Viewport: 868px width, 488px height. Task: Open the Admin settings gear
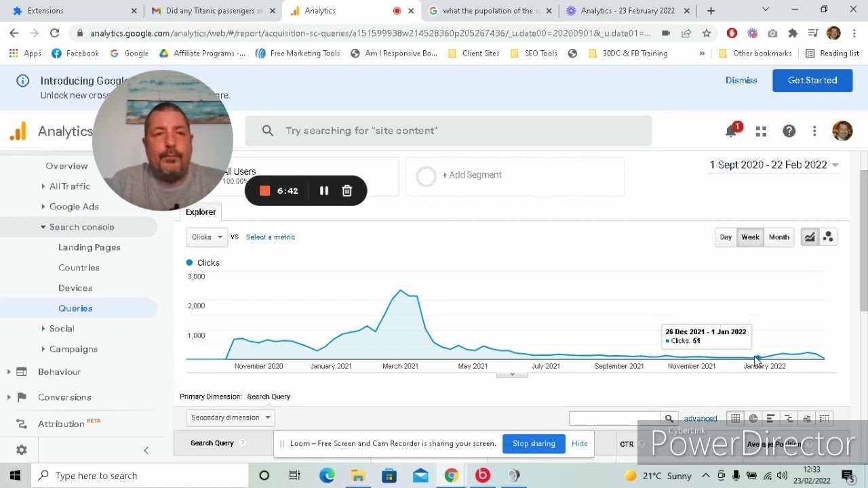click(x=22, y=450)
